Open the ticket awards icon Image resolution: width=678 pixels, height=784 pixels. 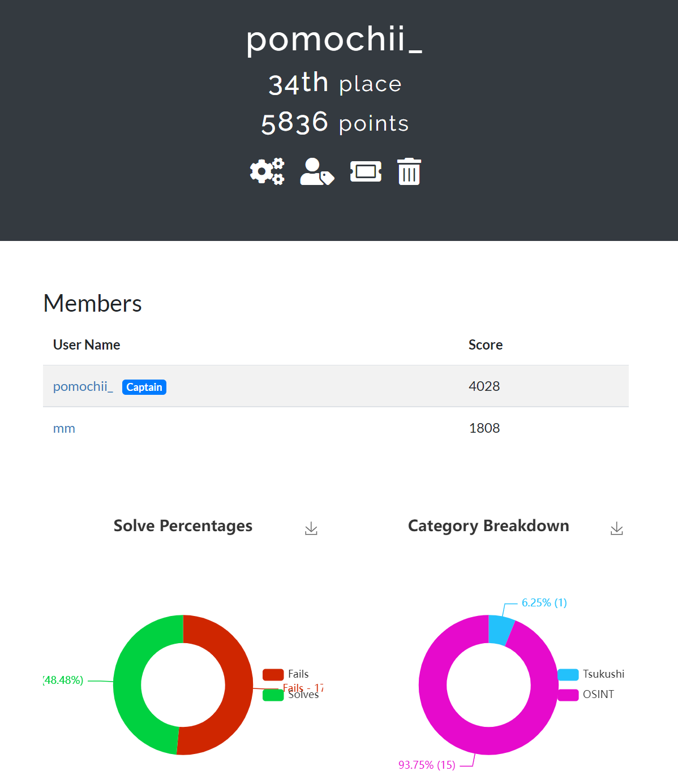(366, 171)
